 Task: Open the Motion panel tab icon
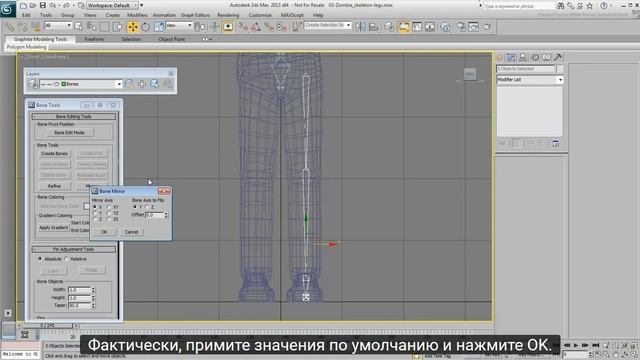tap(535, 57)
